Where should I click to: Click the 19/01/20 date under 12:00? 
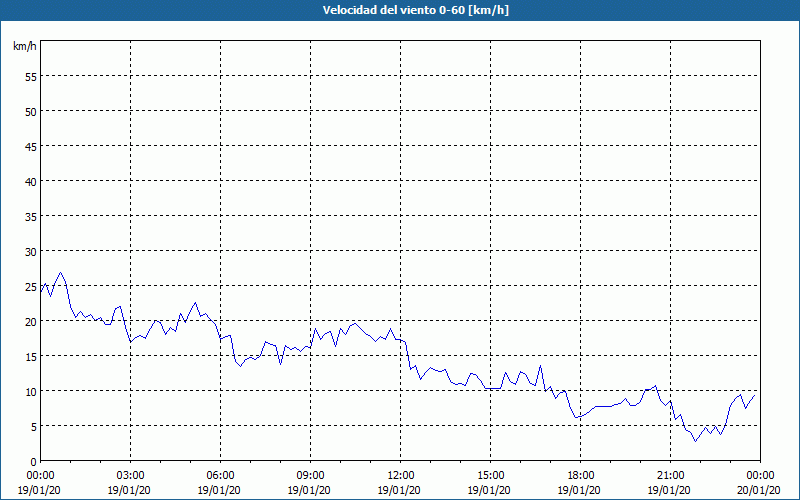click(x=399, y=490)
